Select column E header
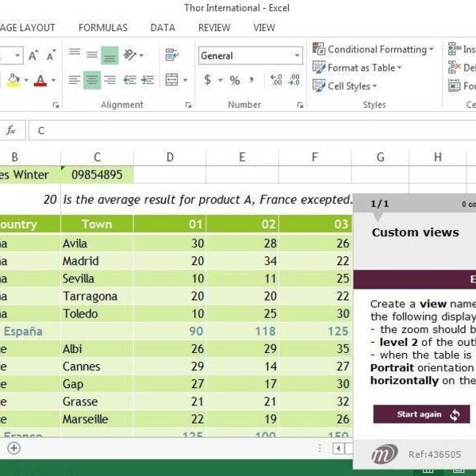This screenshot has width=476, height=476. 242,157
